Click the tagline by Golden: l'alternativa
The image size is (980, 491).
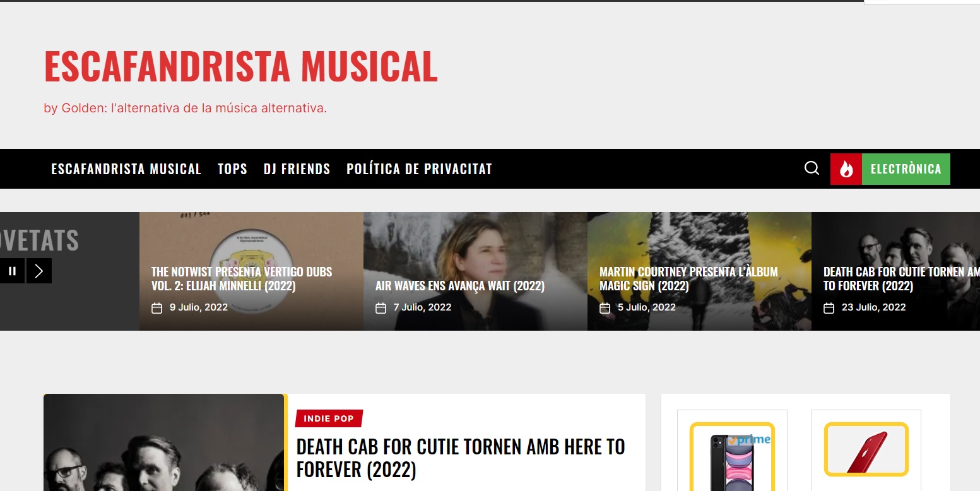click(185, 108)
